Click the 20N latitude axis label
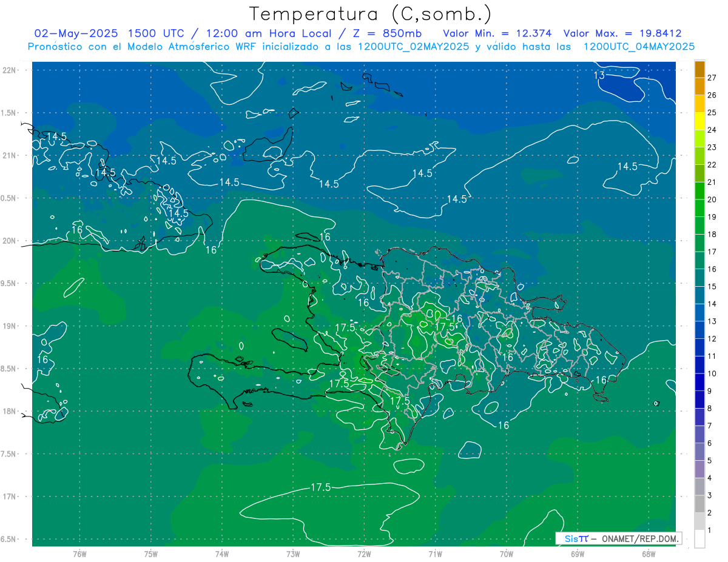Image resolution: width=728 pixels, height=562 pixels. click(9, 241)
